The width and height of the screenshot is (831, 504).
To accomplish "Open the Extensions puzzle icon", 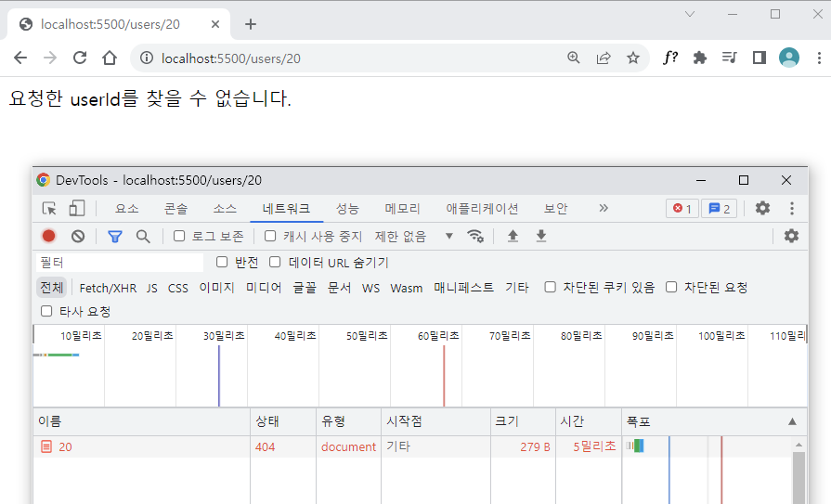I will tap(699, 58).
